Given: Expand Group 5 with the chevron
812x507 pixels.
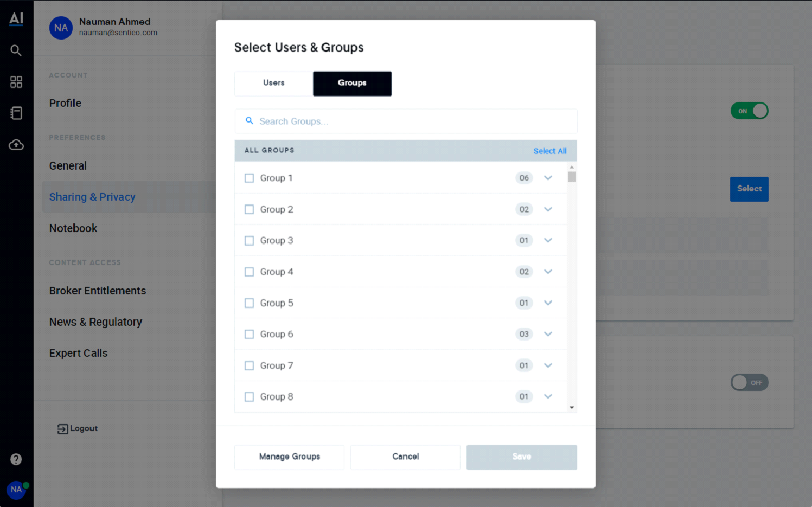Looking at the screenshot, I should tap(548, 303).
